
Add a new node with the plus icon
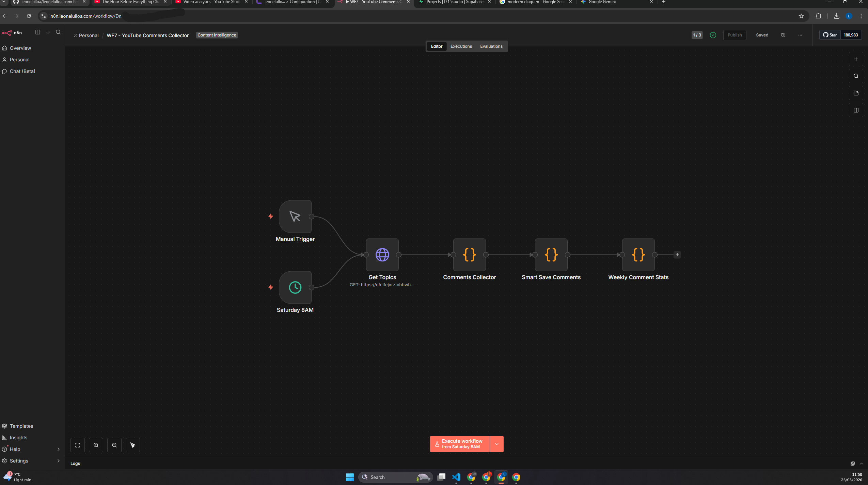coord(856,59)
